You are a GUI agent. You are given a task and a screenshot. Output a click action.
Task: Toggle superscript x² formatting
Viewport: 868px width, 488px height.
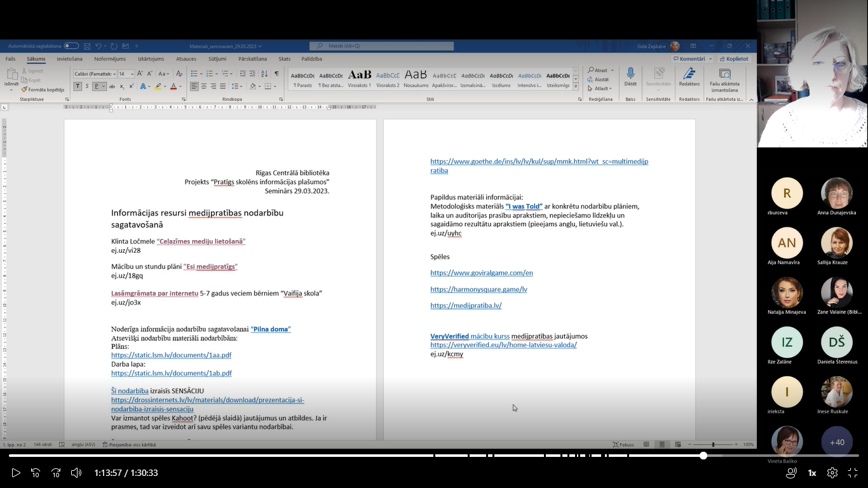click(x=132, y=86)
